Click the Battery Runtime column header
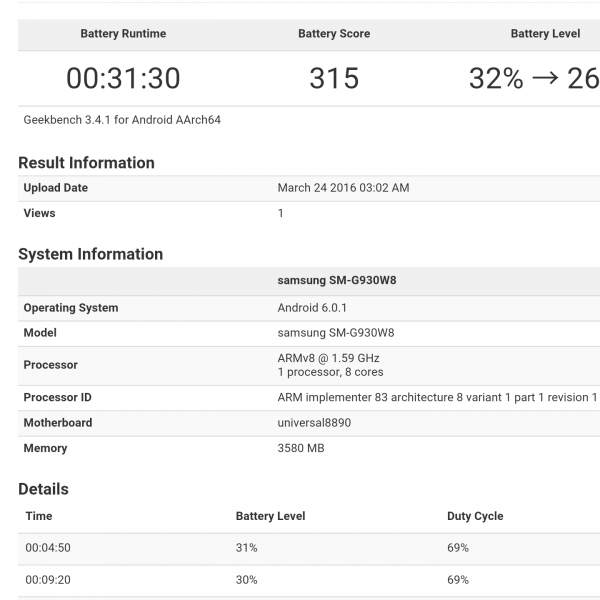 tap(123, 34)
